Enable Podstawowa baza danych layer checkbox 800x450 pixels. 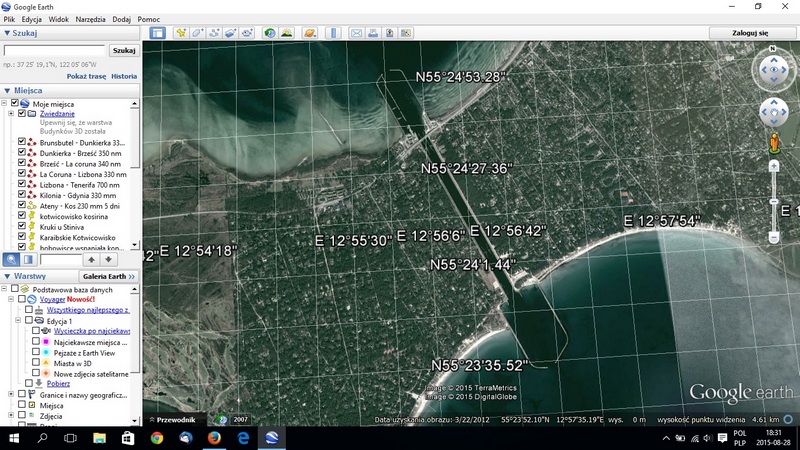coord(15,289)
